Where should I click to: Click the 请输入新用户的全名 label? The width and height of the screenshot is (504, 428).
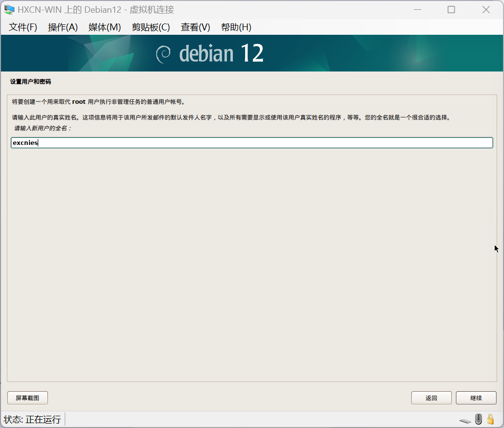(43, 128)
